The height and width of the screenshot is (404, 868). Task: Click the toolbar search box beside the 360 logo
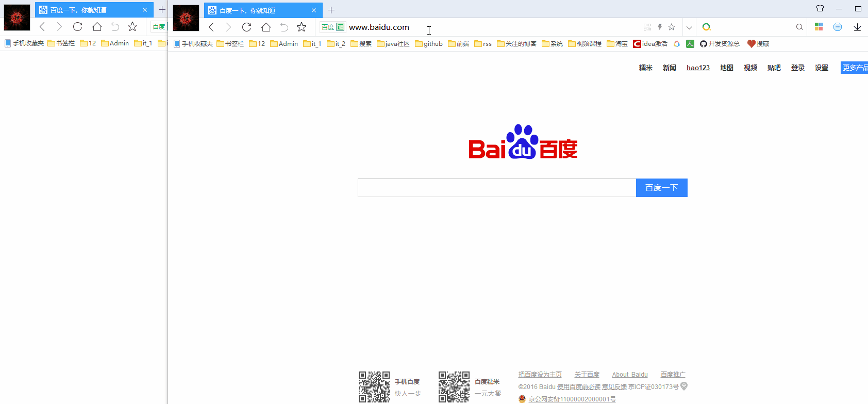click(753, 27)
